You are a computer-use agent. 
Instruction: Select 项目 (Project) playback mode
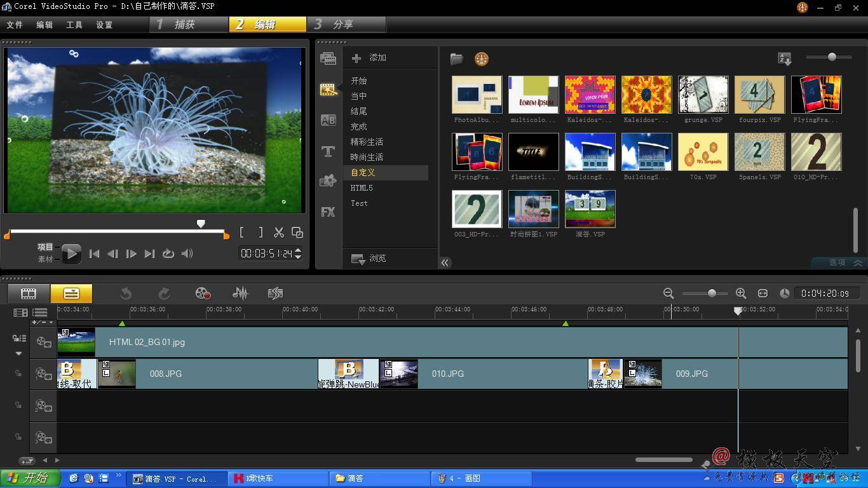(45, 247)
